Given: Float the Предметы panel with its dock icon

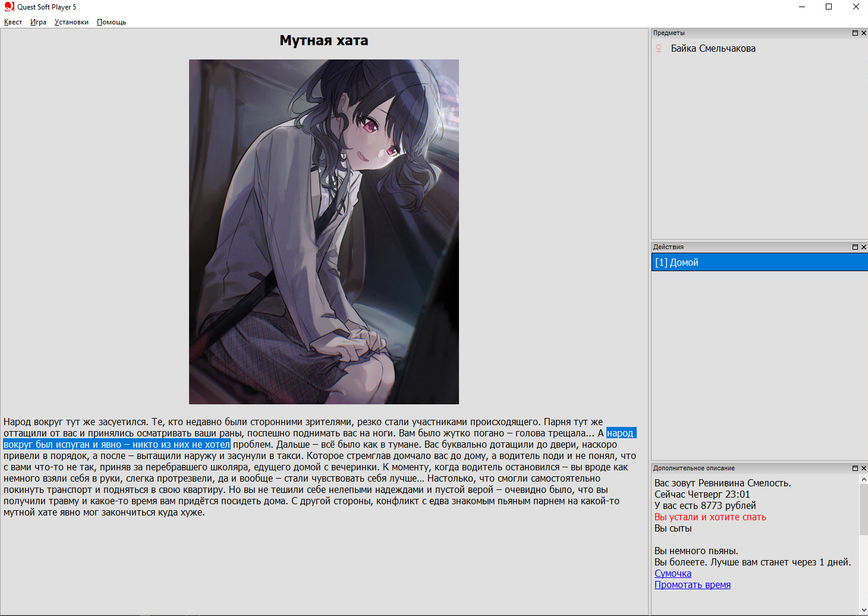Looking at the screenshot, I should pos(855,33).
